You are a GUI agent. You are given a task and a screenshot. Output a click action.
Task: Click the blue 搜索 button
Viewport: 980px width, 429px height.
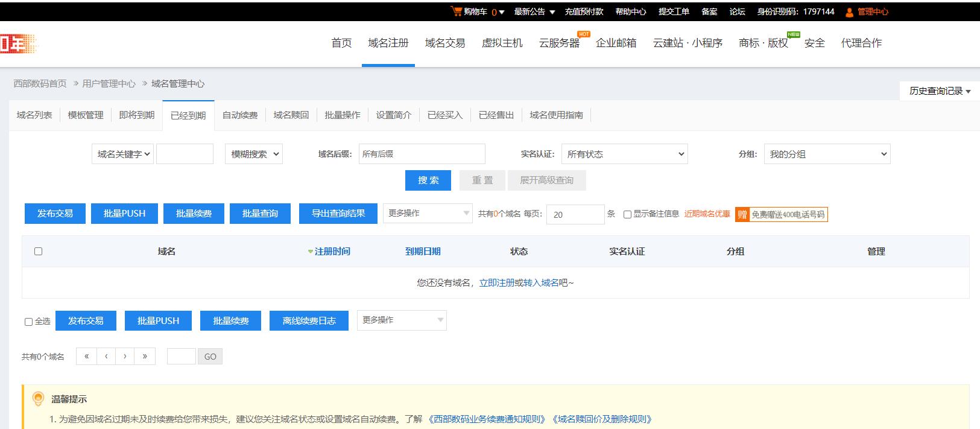pos(428,180)
